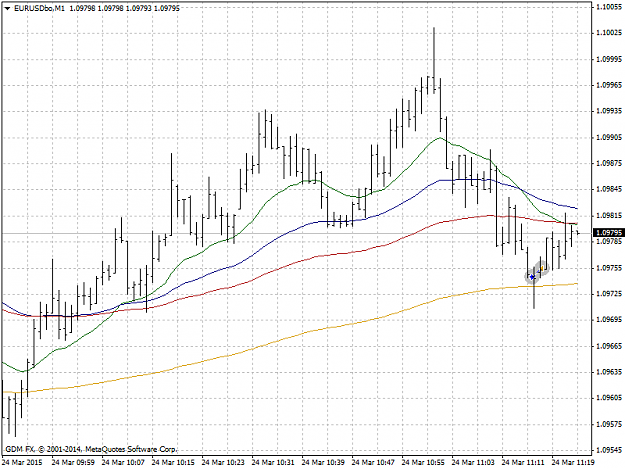This screenshot has width=625, height=469.
Task: Click price scale value 1.09695
Action: coord(609,320)
